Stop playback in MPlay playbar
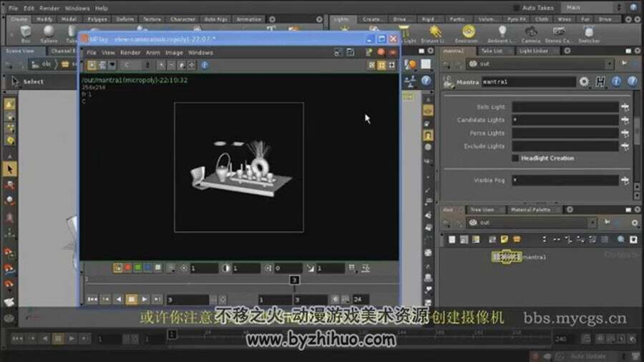 point(132,300)
